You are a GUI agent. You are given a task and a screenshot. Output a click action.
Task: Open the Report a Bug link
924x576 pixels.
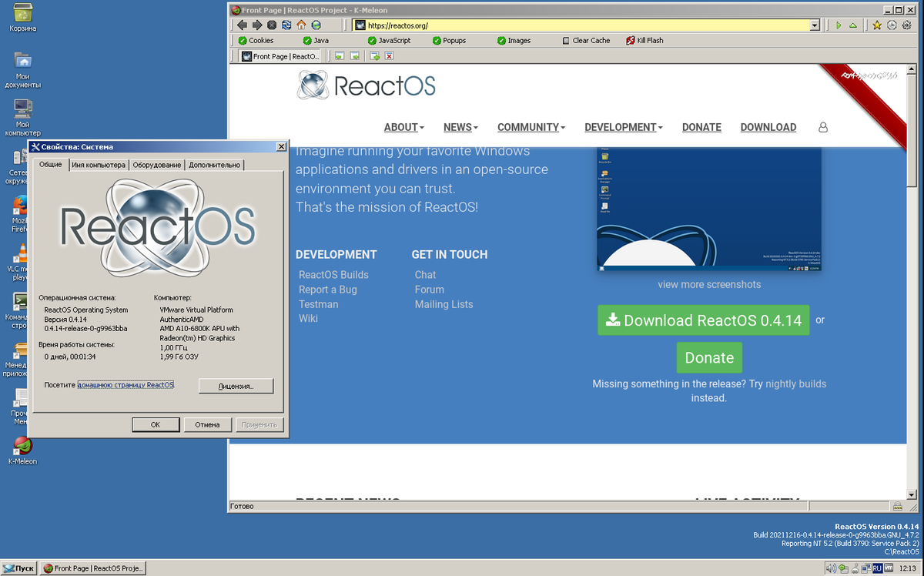pyautogui.click(x=328, y=290)
